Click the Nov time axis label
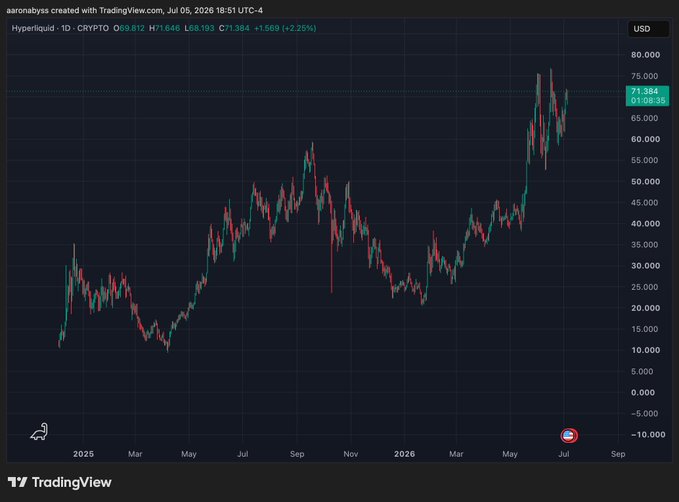 click(x=350, y=454)
